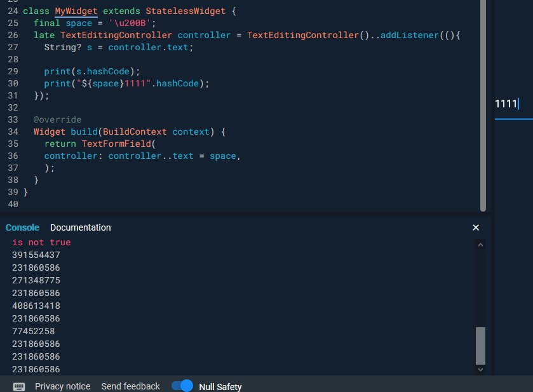Viewport: 533px width, 392px height.
Task: Open the Send feedback link
Action: point(130,386)
